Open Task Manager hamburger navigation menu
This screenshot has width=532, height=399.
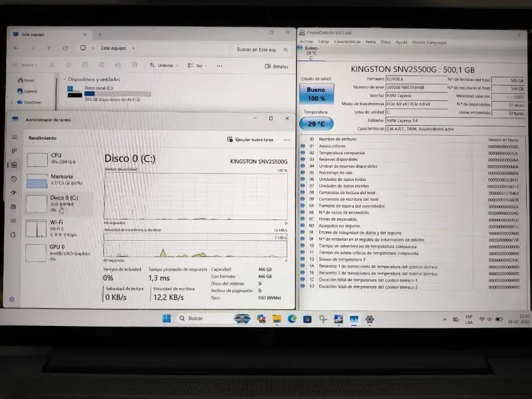coord(14,137)
